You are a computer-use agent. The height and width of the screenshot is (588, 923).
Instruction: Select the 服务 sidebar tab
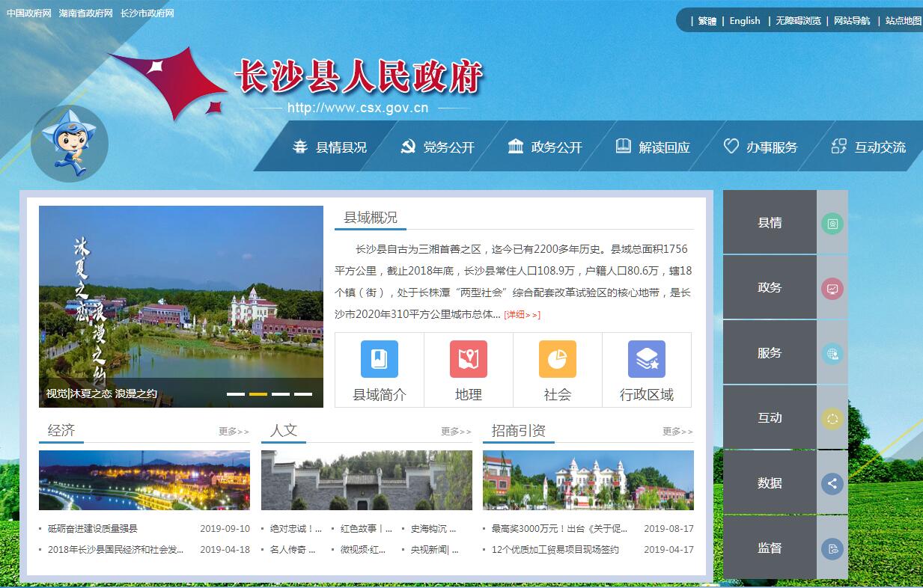pos(770,352)
